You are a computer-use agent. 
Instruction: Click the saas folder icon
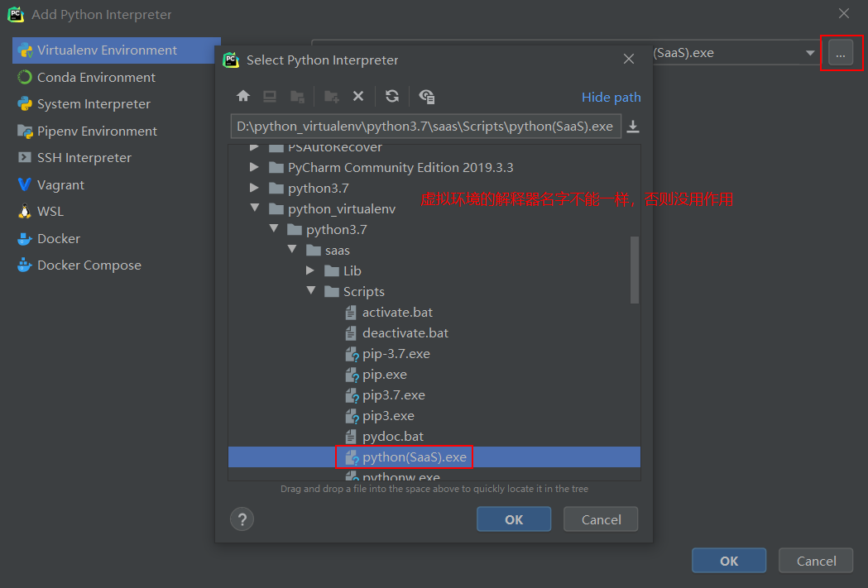[314, 250]
